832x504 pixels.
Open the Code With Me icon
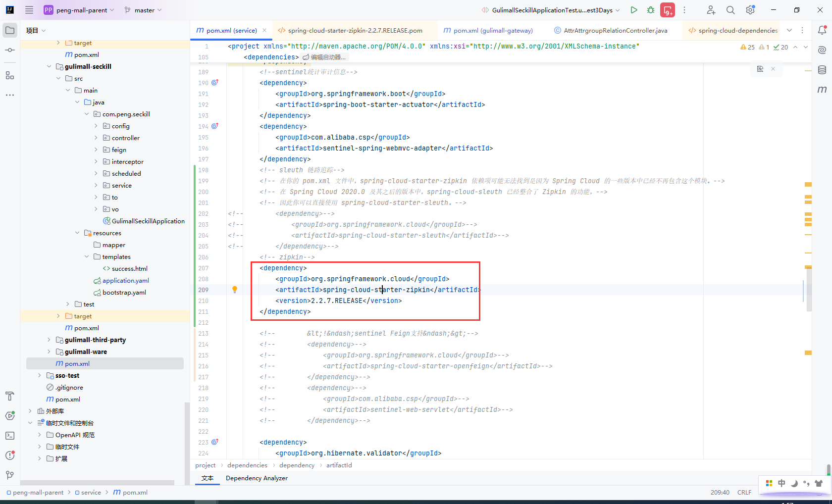[x=711, y=10]
